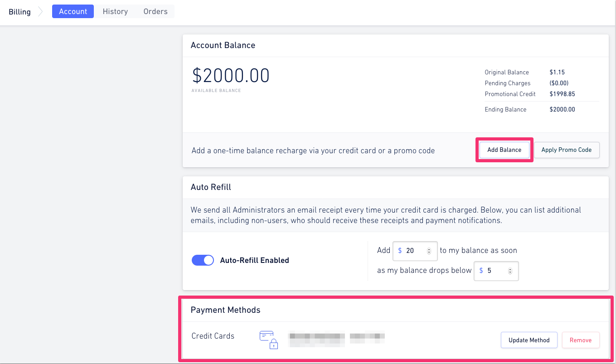Go to the Orders tab
This screenshot has width=616, height=364.
(155, 11)
